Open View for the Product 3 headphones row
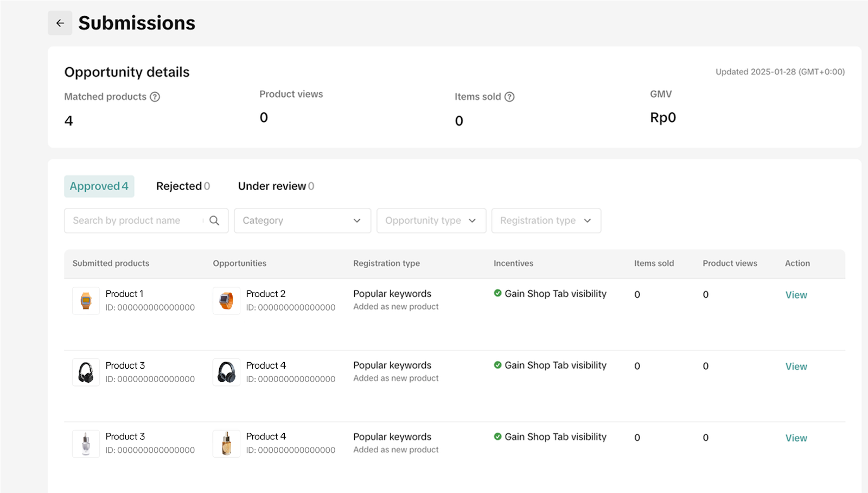The width and height of the screenshot is (868, 493). (795, 366)
